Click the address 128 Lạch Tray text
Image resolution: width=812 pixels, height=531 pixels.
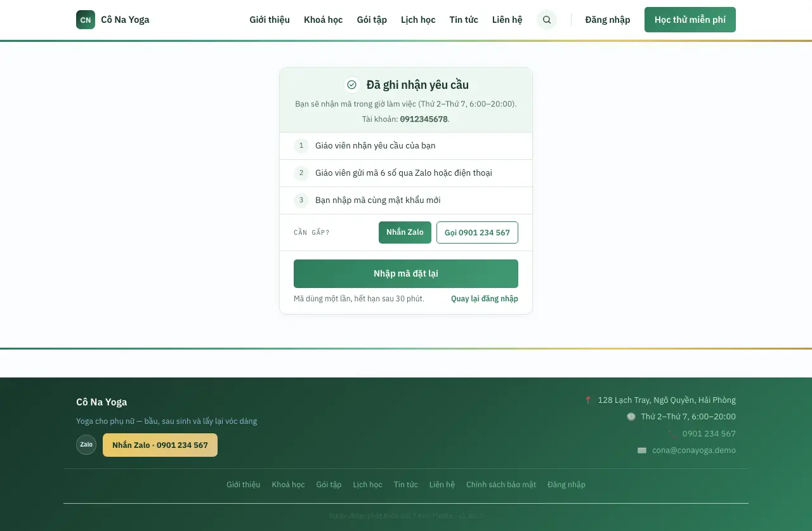click(x=667, y=400)
